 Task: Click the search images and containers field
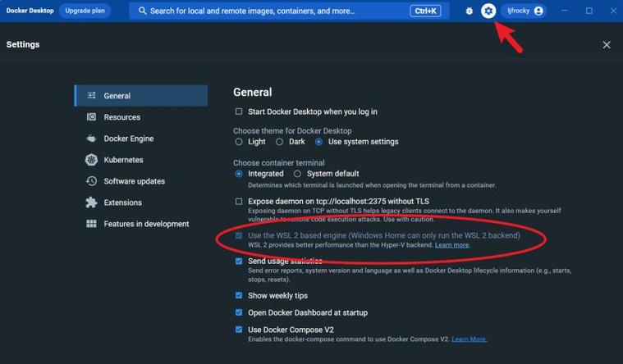pos(289,11)
